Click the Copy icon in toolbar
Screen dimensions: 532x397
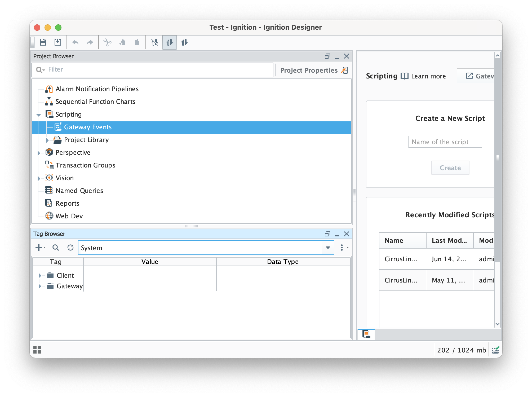(122, 42)
